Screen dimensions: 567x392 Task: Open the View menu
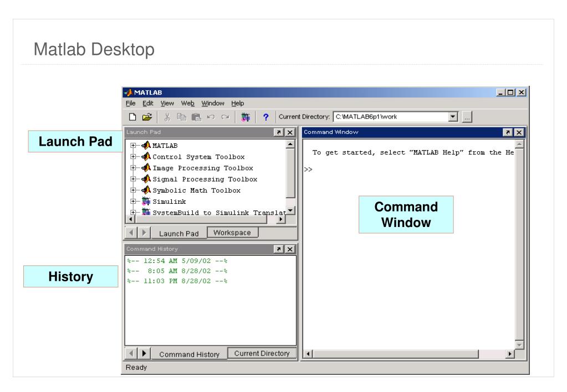click(x=167, y=104)
